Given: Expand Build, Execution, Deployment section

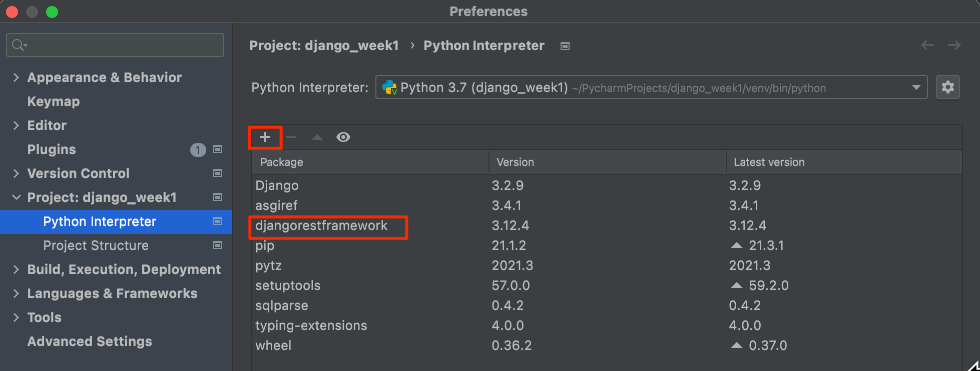Looking at the screenshot, I should click(16, 269).
